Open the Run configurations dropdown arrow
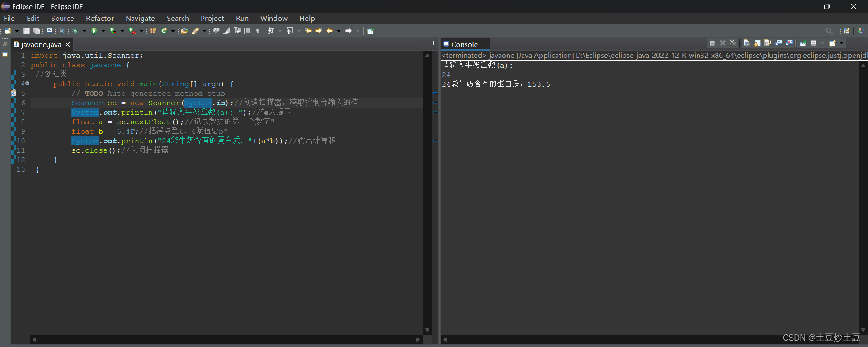 103,31
